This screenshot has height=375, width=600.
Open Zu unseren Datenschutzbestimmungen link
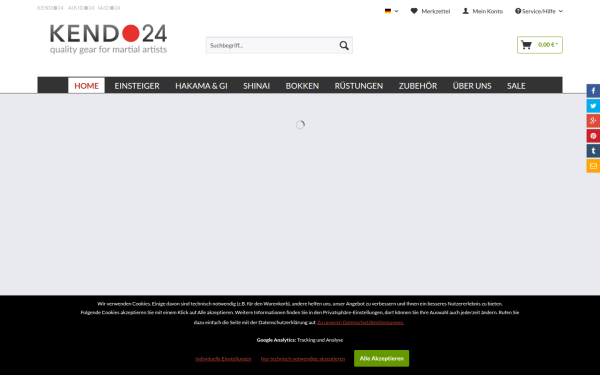coord(360,323)
